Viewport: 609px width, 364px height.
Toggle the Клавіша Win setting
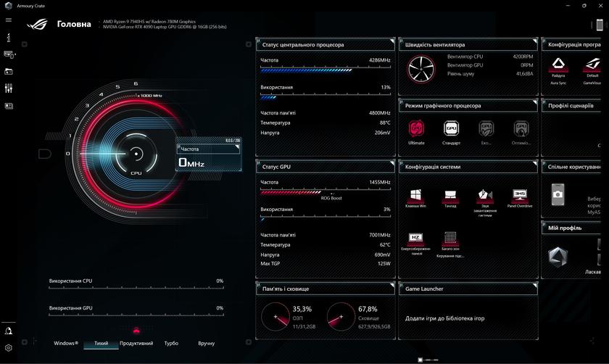[x=416, y=196]
